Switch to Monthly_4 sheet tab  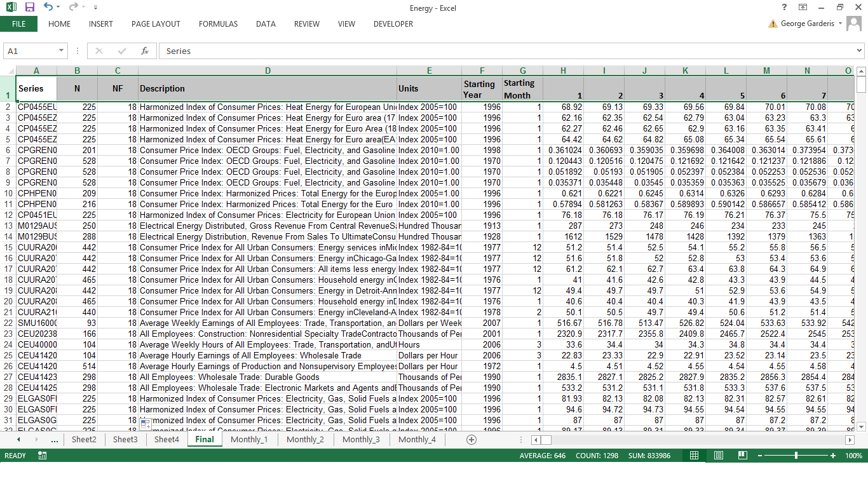click(417, 440)
